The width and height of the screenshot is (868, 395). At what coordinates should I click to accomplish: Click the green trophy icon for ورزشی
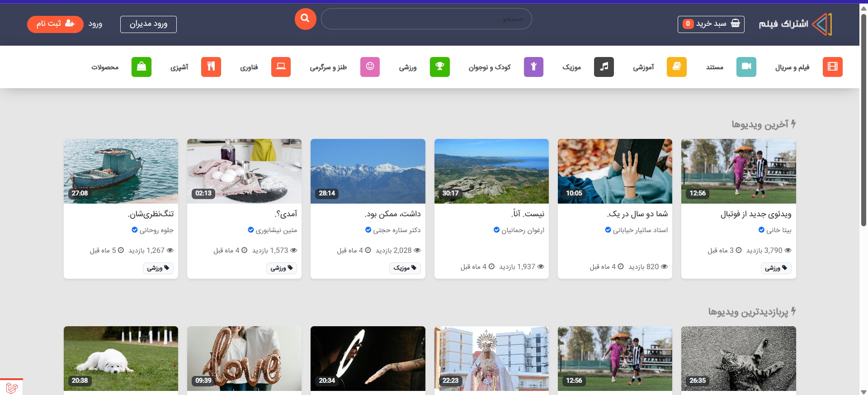click(x=439, y=67)
